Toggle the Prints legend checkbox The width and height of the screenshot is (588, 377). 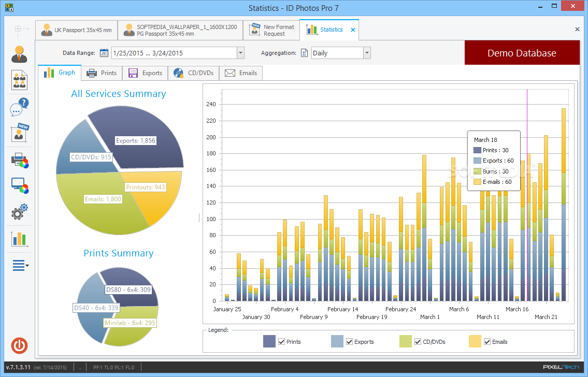282,342
